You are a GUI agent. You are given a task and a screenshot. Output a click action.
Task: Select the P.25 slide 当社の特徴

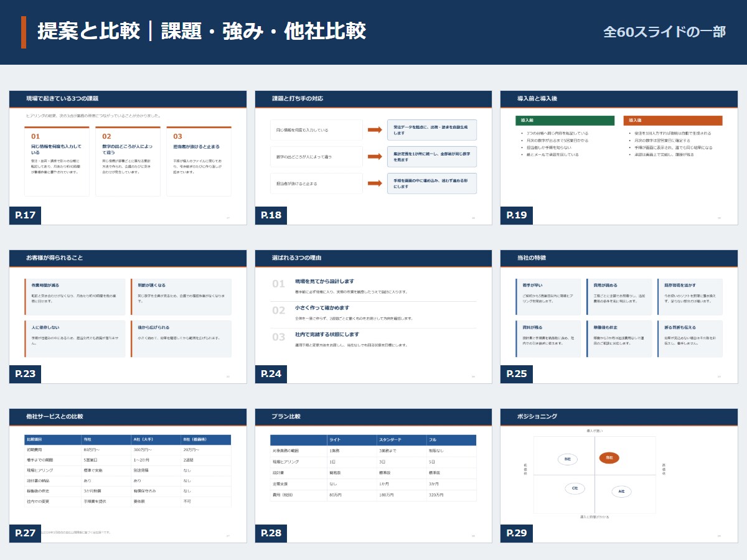[619, 317]
